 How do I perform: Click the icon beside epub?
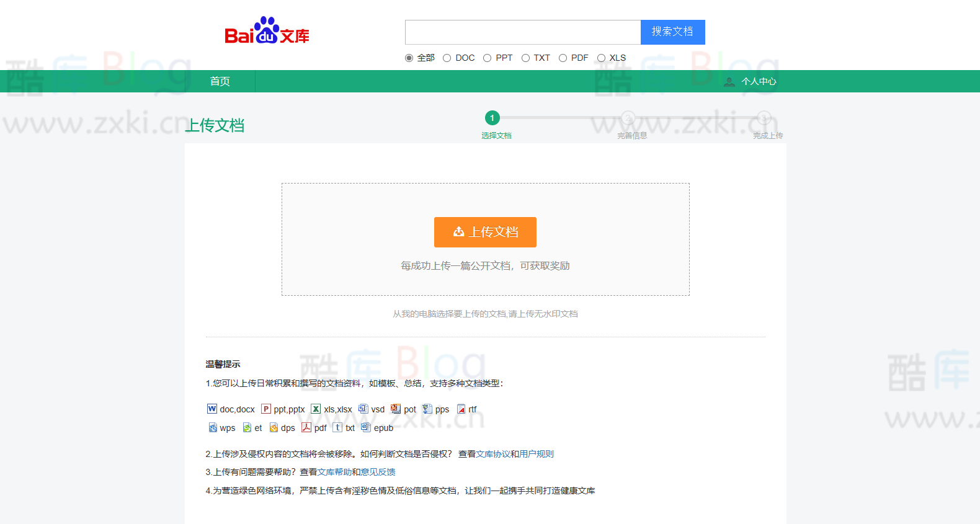(366, 427)
